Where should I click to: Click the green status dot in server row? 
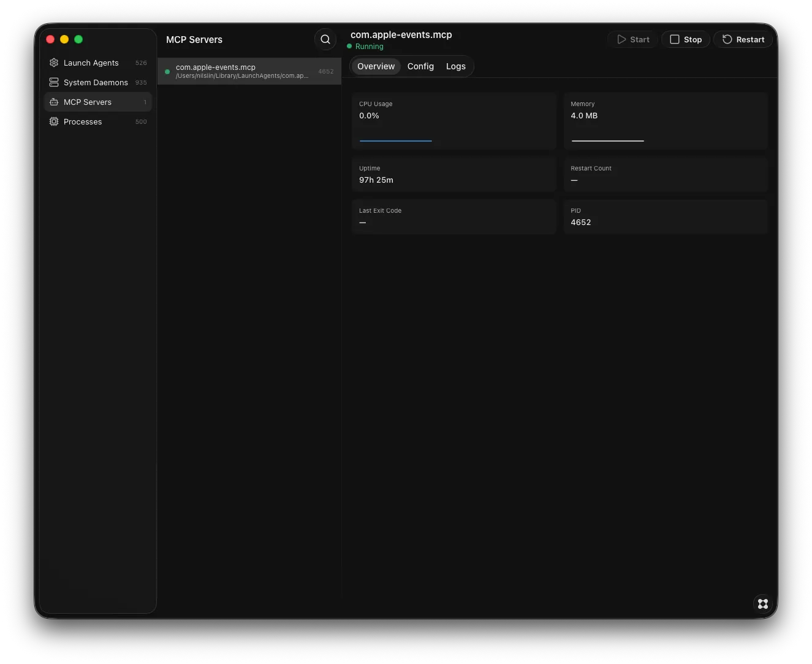pos(167,72)
